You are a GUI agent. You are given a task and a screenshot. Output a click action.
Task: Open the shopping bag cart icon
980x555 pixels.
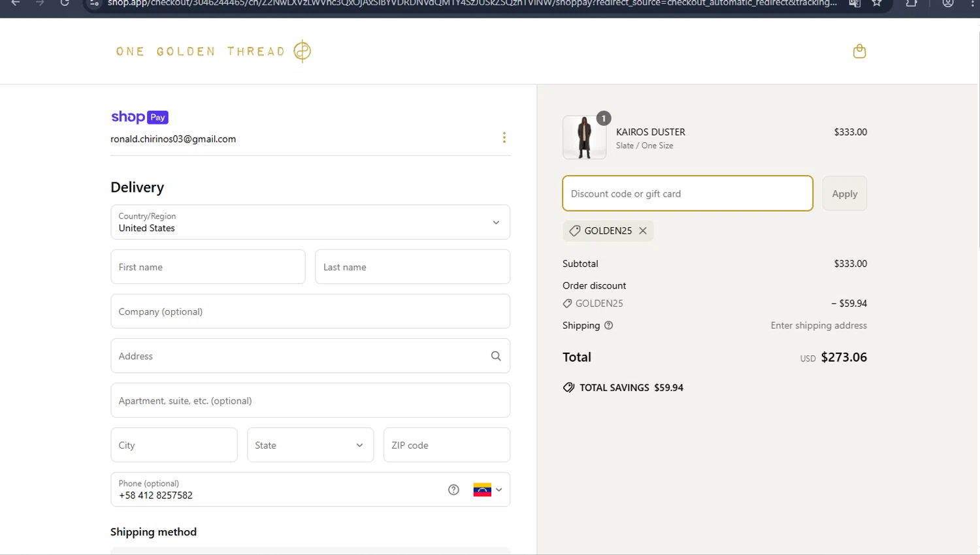tap(859, 51)
